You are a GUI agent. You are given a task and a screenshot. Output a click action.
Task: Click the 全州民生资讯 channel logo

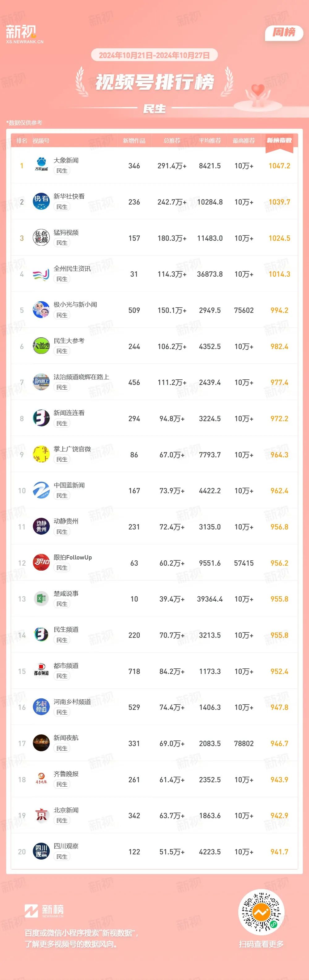(x=41, y=274)
